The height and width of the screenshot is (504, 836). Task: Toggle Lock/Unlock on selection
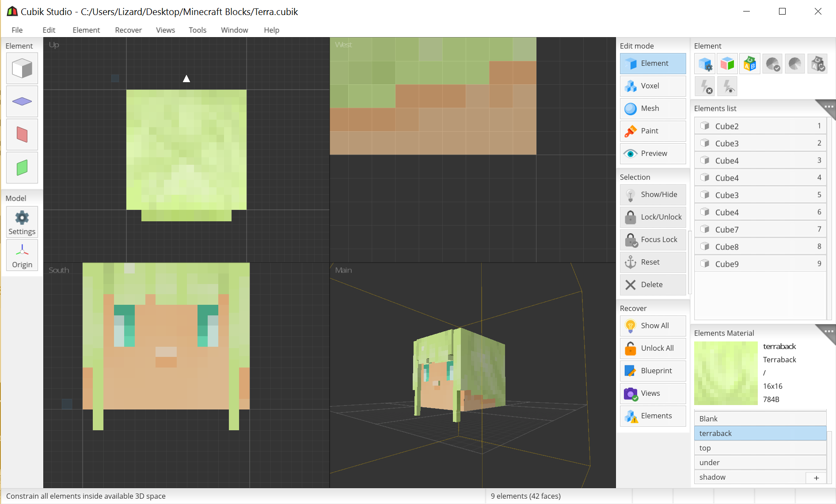tap(653, 217)
